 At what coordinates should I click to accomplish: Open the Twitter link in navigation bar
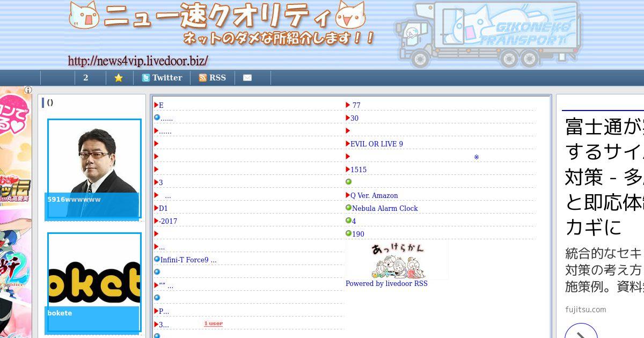click(x=162, y=78)
